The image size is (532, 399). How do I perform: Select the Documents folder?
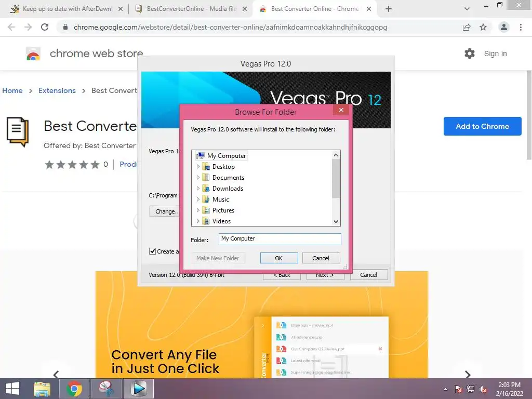tap(228, 178)
